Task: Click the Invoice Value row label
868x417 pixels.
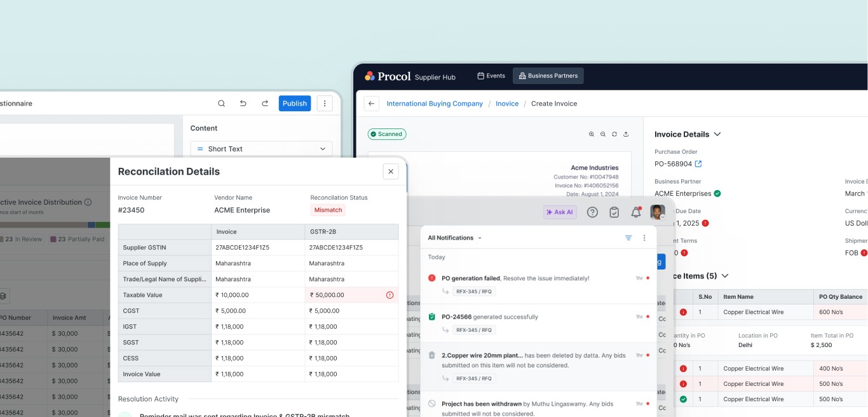Action: click(x=165, y=374)
